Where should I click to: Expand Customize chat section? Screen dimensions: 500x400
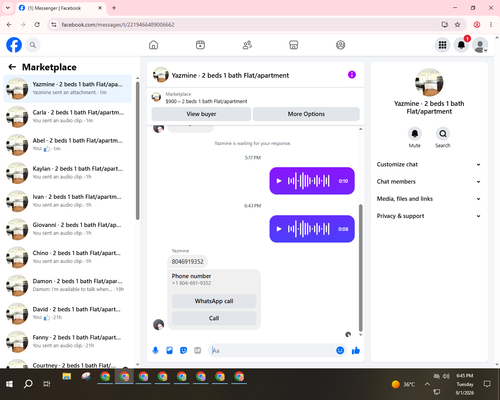click(429, 164)
